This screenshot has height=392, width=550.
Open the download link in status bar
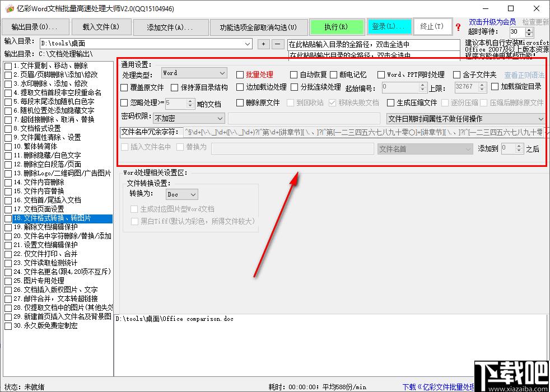point(438,387)
